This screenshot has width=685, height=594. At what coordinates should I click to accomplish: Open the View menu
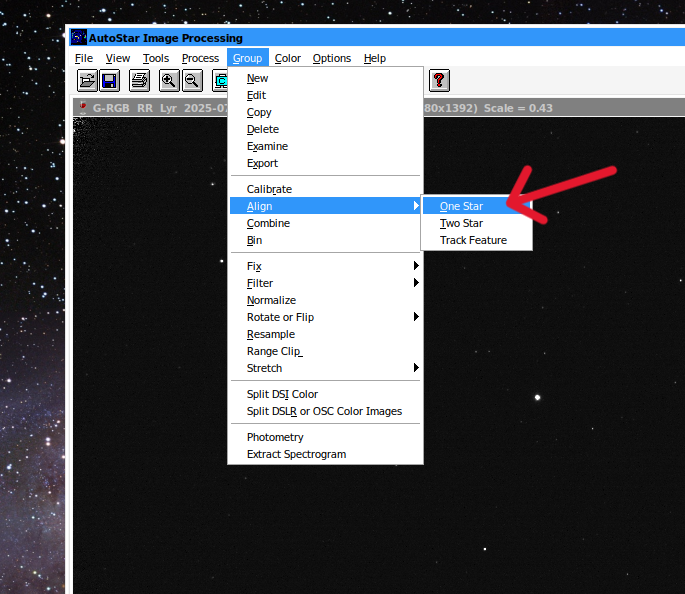tap(118, 58)
